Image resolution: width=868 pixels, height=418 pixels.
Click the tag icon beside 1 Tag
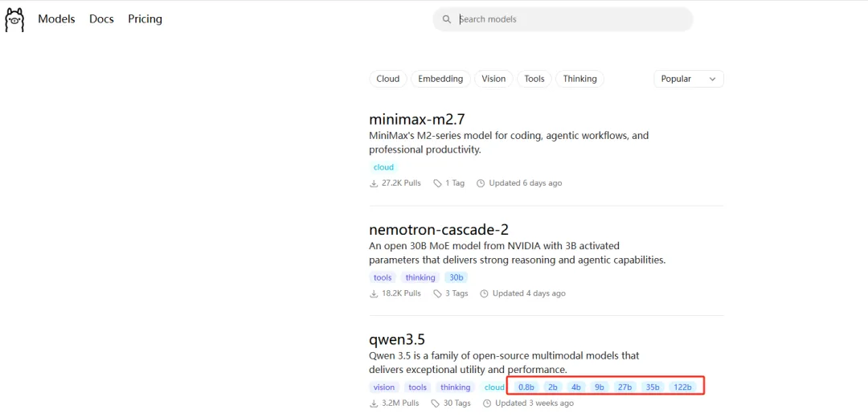pos(437,183)
